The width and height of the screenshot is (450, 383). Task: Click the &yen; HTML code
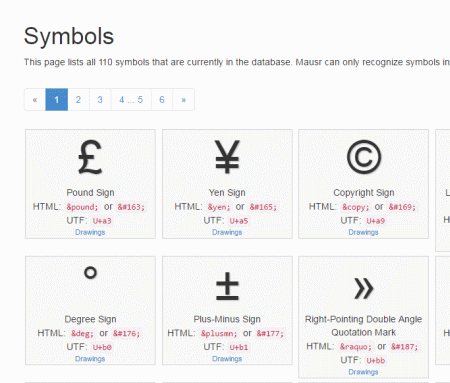tap(219, 207)
